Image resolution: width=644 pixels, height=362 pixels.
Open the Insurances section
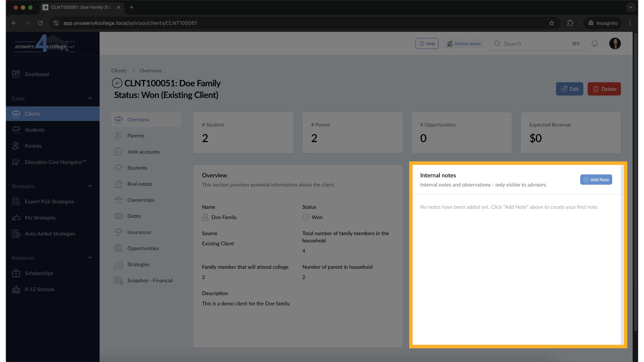[139, 232]
